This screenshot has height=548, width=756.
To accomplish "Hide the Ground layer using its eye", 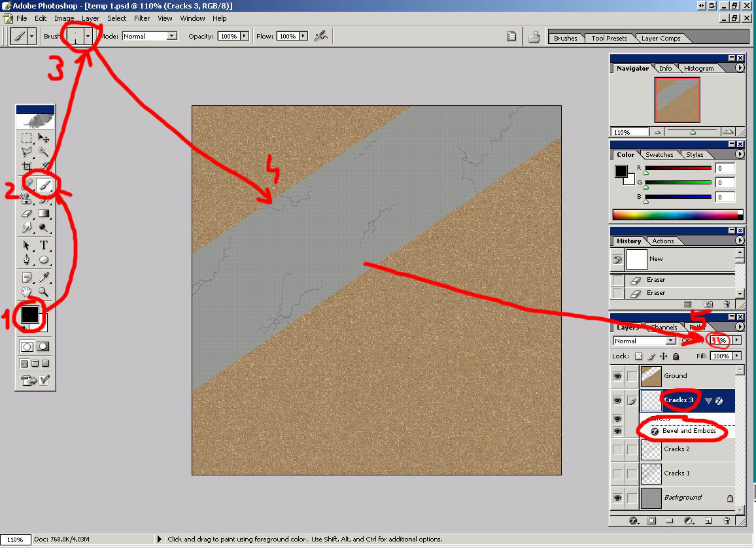I will pos(617,376).
